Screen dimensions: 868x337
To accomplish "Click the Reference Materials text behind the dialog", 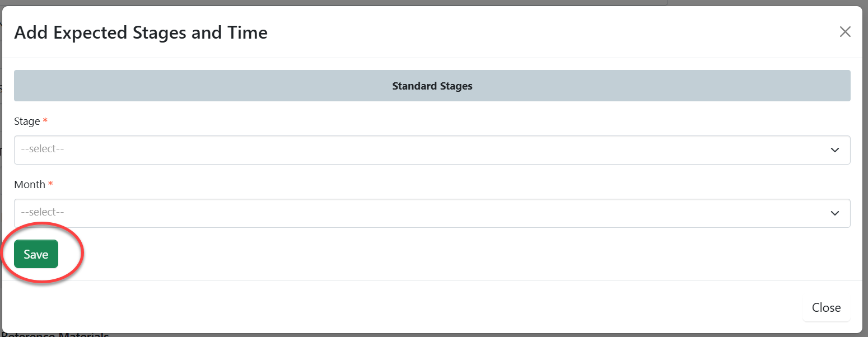I will tap(55, 335).
